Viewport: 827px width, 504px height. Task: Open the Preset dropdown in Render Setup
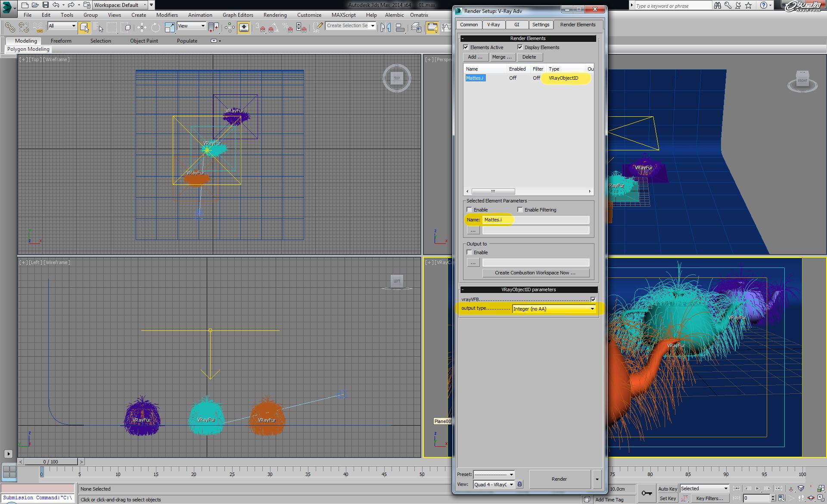pos(494,474)
